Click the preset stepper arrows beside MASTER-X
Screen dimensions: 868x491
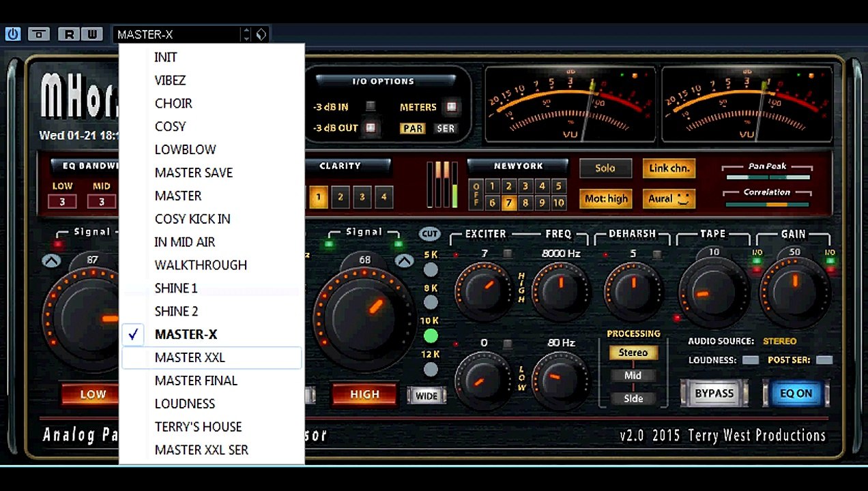click(x=246, y=34)
